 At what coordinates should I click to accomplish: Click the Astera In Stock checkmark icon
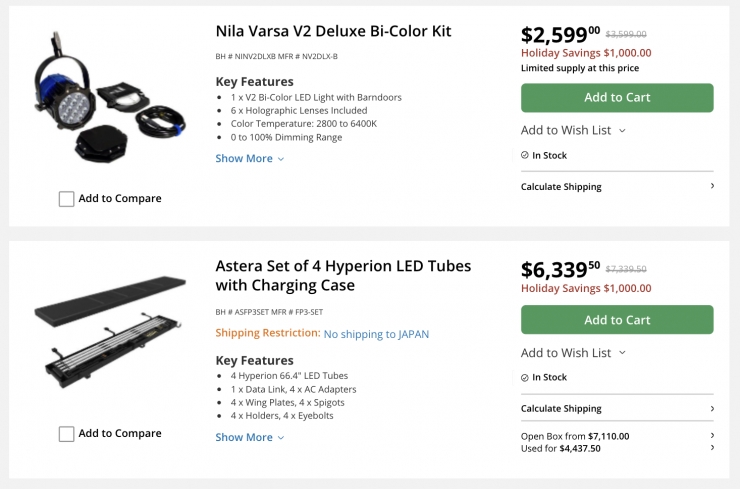(525, 378)
